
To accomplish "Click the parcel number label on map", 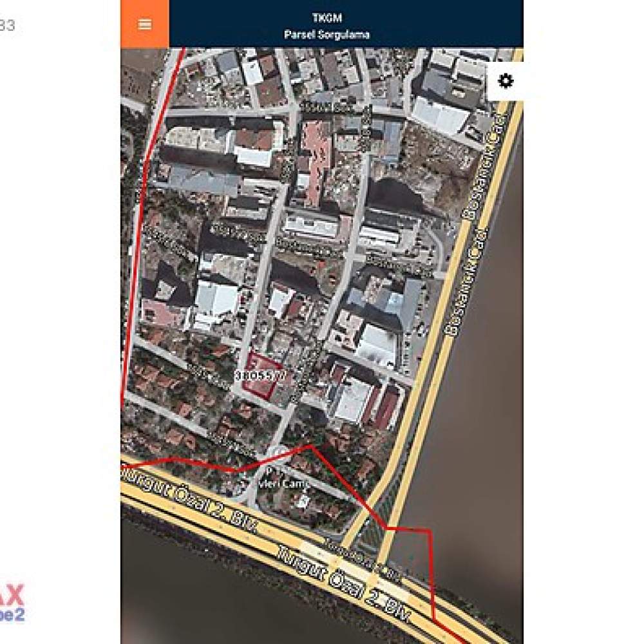I will pyautogui.click(x=261, y=375).
